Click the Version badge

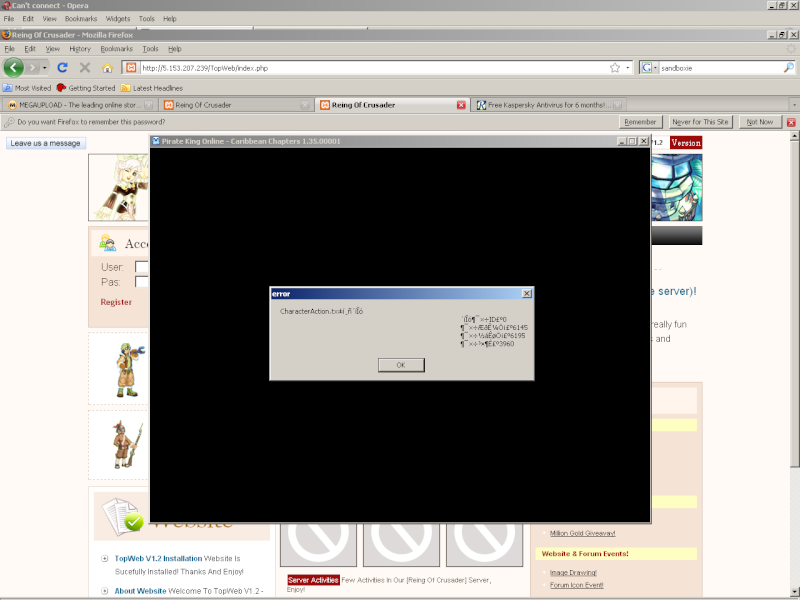click(x=686, y=143)
